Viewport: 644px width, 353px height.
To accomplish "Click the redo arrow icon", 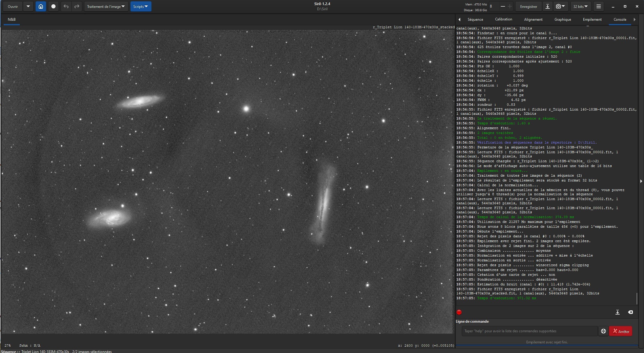I will (77, 6).
